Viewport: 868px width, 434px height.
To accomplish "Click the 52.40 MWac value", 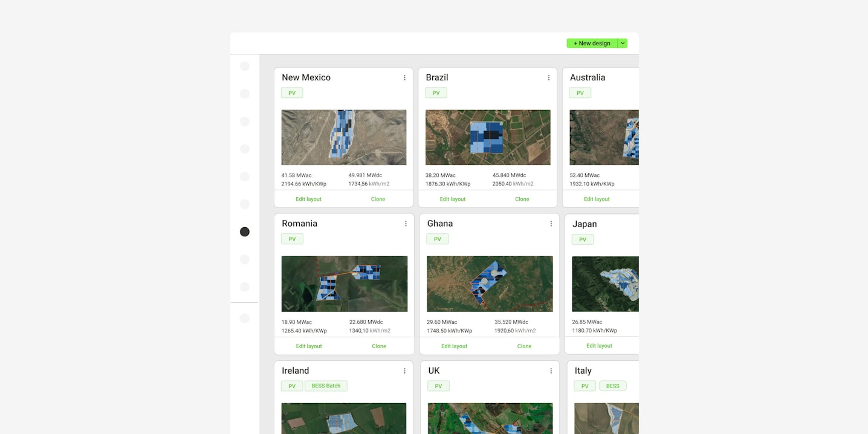I will pyautogui.click(x=585, y=175).
